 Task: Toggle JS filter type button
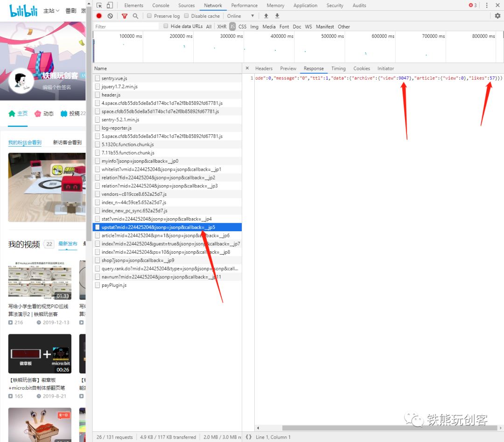point(232,27)
